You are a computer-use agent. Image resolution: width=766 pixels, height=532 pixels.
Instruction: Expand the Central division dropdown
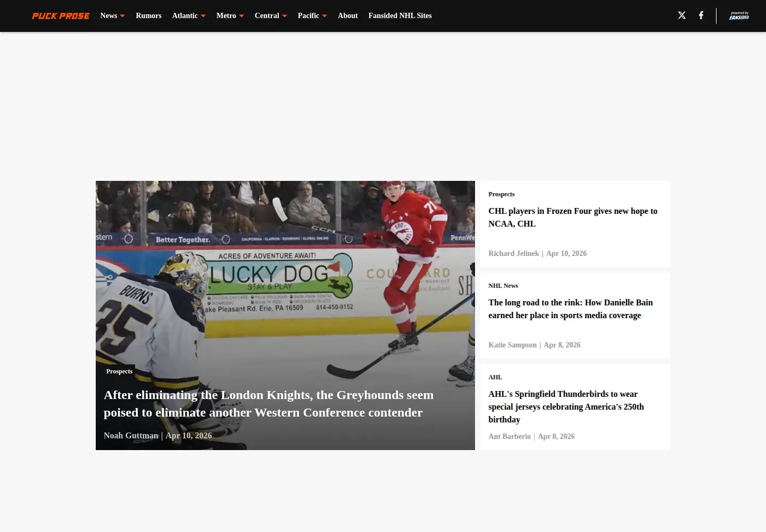(271, 16)
